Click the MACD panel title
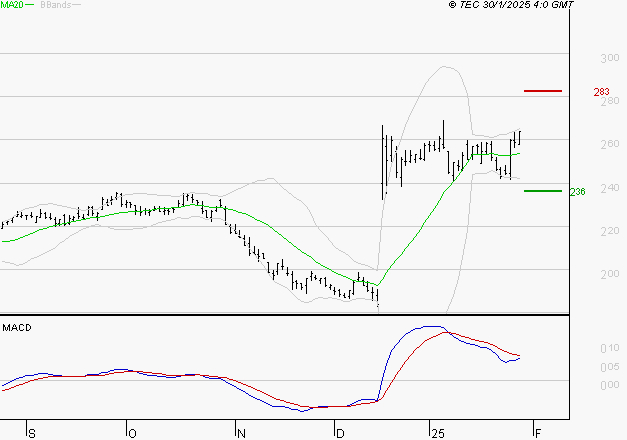The image size is (627, 440). tap(17, 327)
